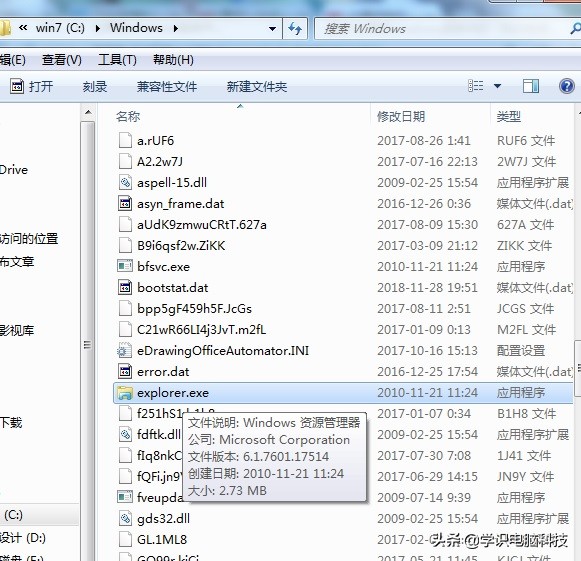The height and width of the screenshot is (561, 581).
Task: Open the help question mark icon
Action: pos(567,86)
